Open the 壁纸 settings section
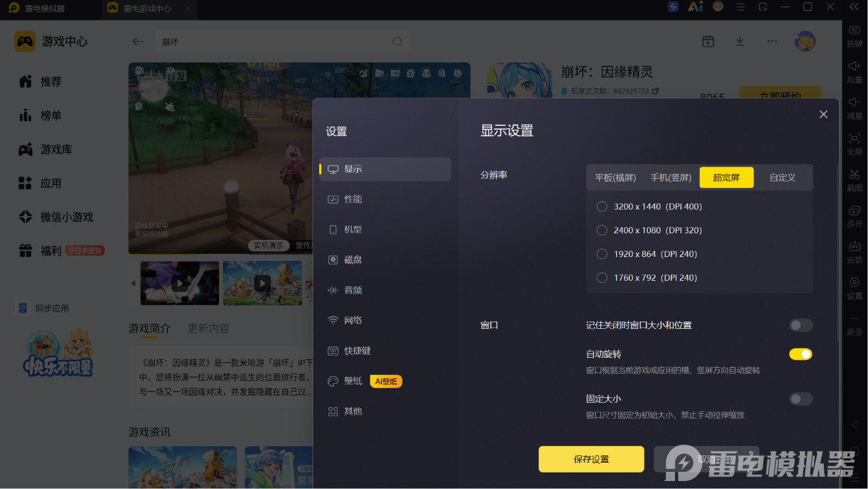This screenshot has width=868, height=489. pos(385,381)
